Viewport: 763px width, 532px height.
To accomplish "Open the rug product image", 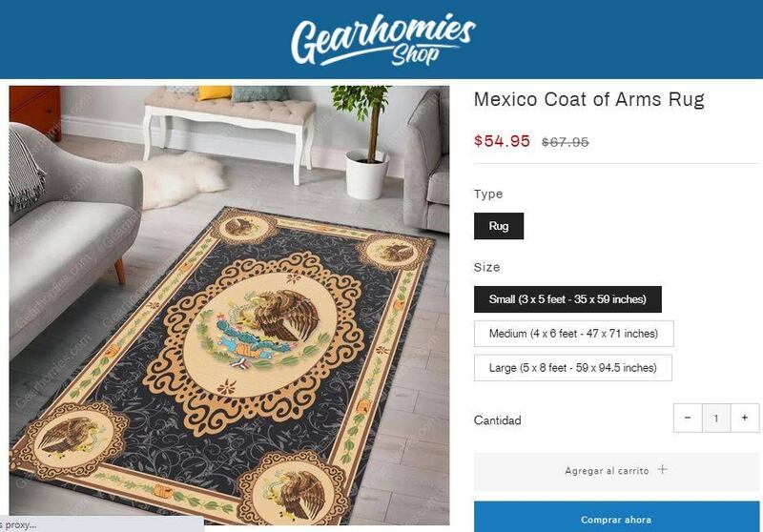I will pyautogui.click(x=229, y=305).
